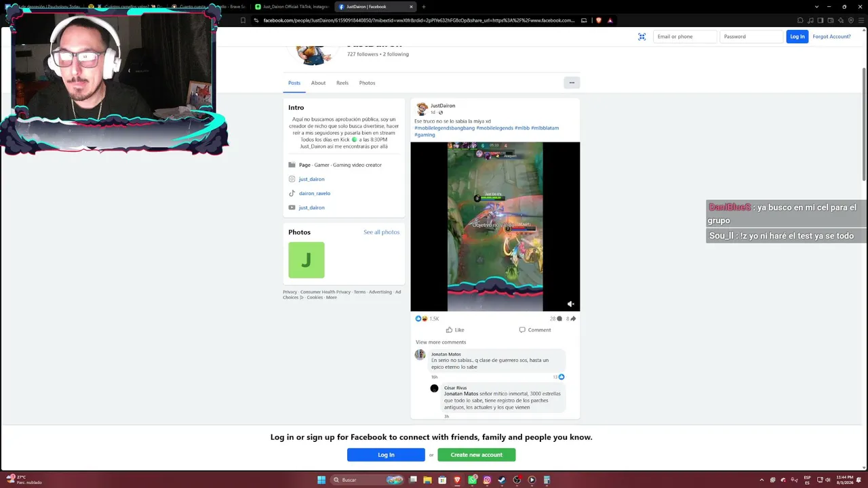868x488 pixels.
Task: Click César Rivas commenter name
Action: coord(456,388)
